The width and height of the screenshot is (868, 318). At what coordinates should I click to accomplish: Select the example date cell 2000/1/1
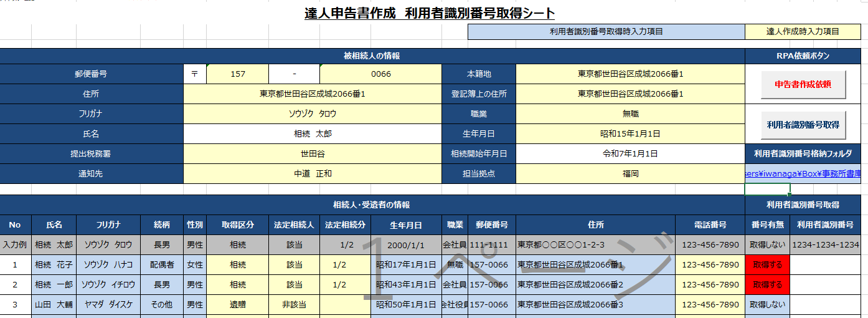[406, 245]
